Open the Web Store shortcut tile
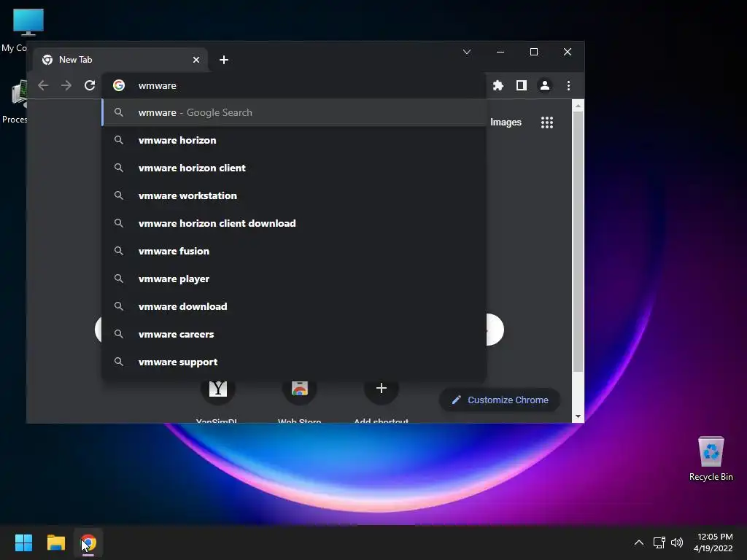747x560 pixels. coord(300,388)
